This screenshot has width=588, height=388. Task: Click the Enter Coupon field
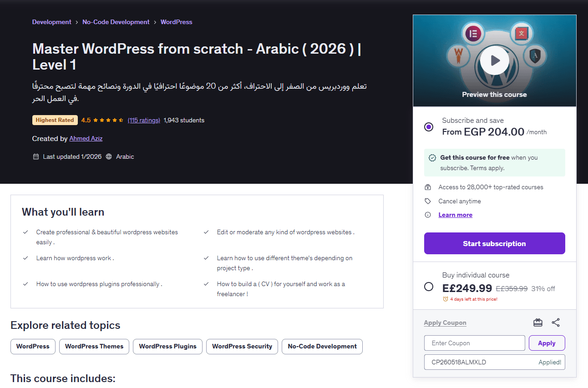coord(475,343)
